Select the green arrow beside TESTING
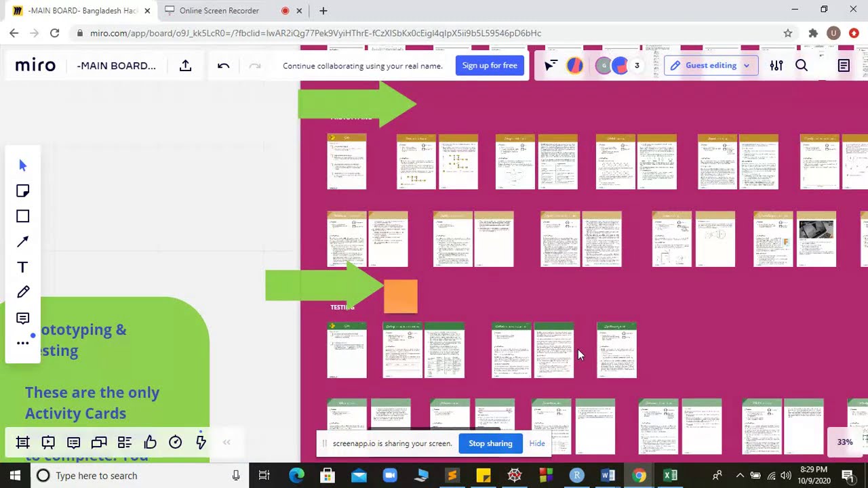The image size is (868, 488). click(324, 287)
